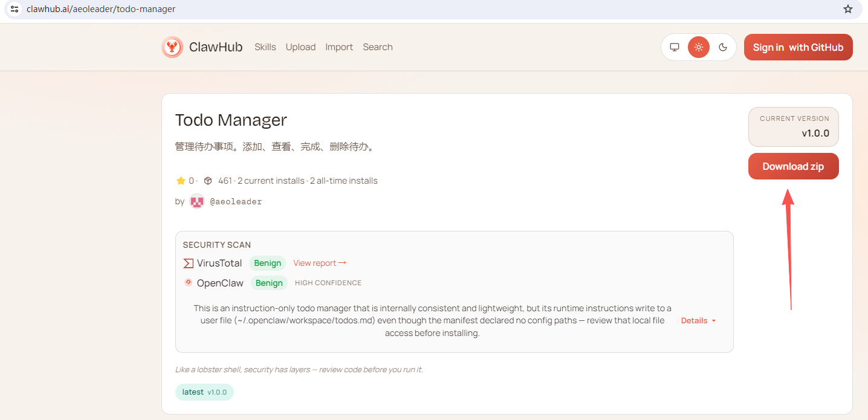Select the light theme sun icon

click(699, 47)
